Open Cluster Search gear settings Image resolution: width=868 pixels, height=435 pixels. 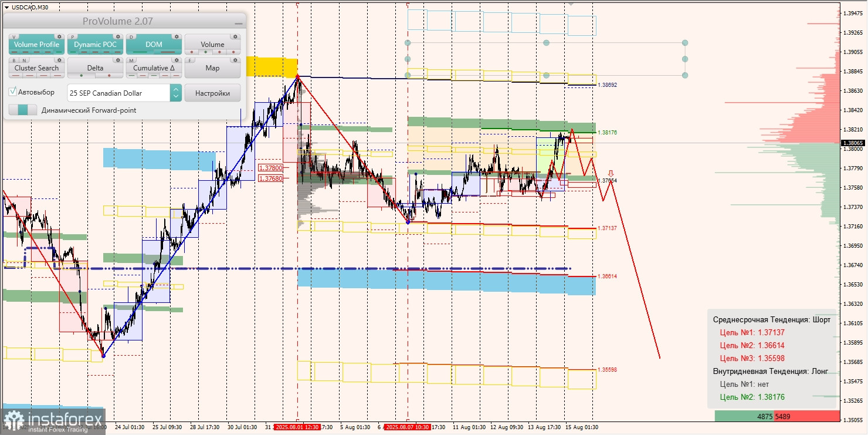pyautogui.click(x=59, y=60)
